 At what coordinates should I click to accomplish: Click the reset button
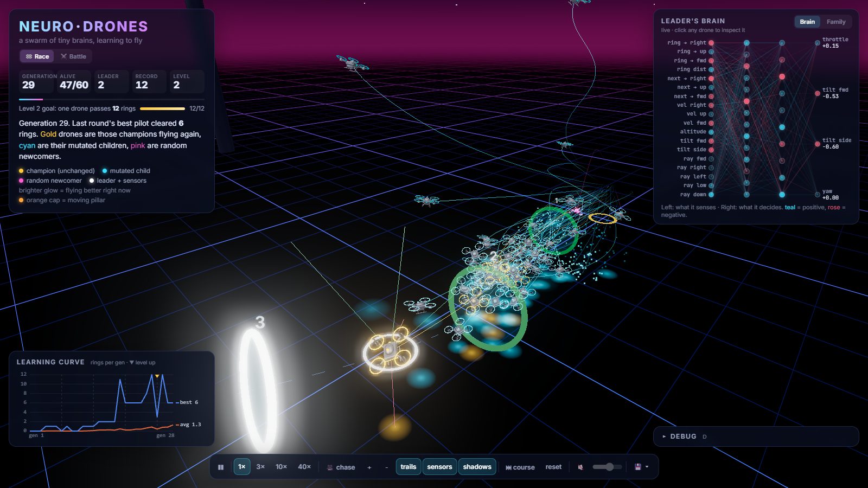553,467
